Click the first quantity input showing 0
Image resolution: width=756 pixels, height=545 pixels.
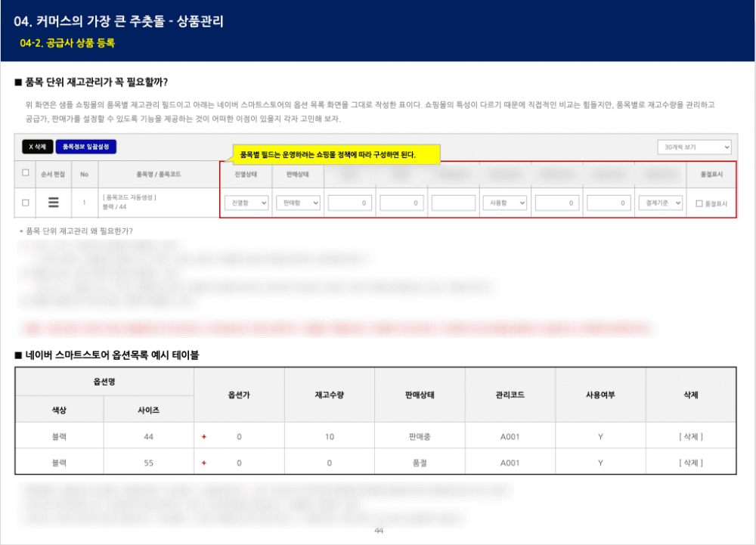tap(349, 203)
